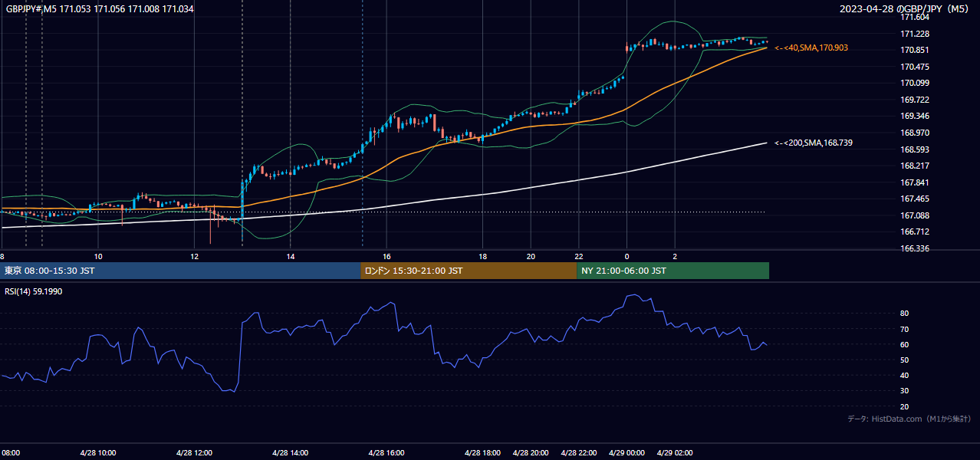Click the RSI scale value 70

(x=904, y=329)
